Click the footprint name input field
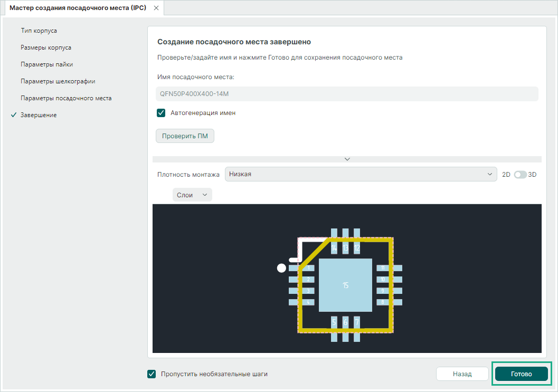The image size is (558, 392). pos(347,94)
